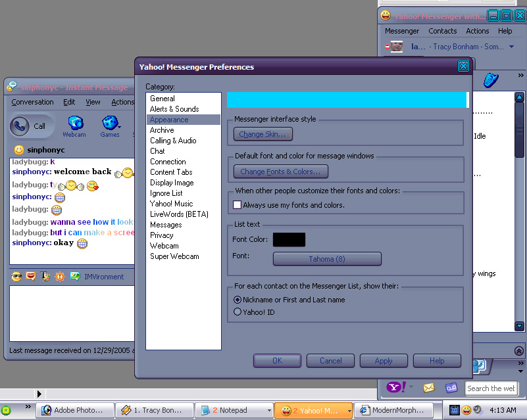Image resolution: width=527 pixels, height=420 pixels.
Task: Select the General category
Action: point(183,99)
